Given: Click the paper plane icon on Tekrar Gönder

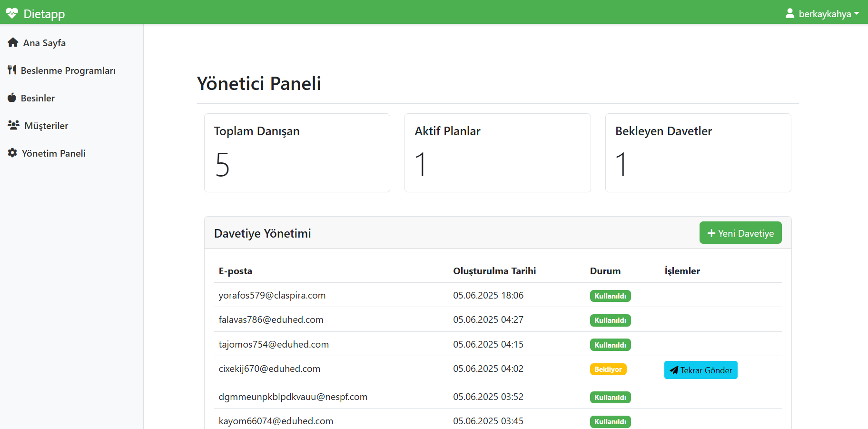Looking at the screenshot, I should pos(674,370).
